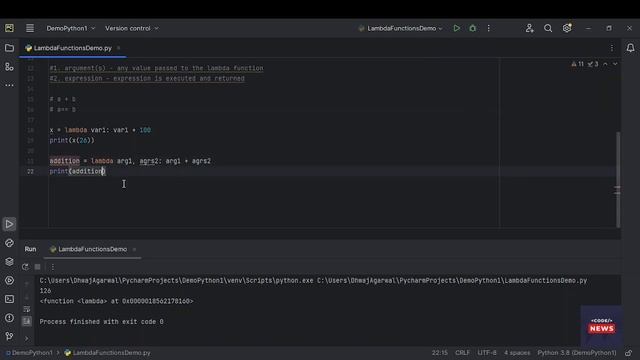Close the LambdaFunctionsDemo run tab
This screenshot has height=360, width=640.
pos(134,249)
